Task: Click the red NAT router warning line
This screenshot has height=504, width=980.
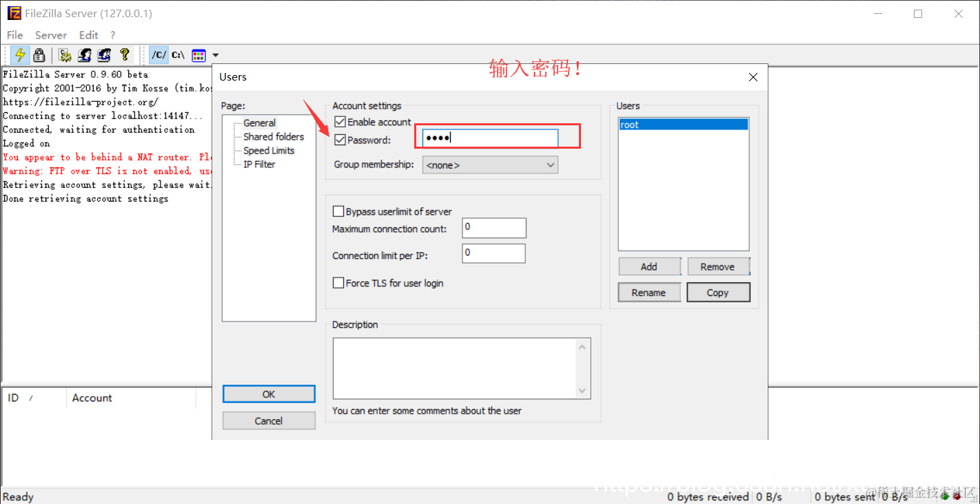Action: click(x=108, y=157)
